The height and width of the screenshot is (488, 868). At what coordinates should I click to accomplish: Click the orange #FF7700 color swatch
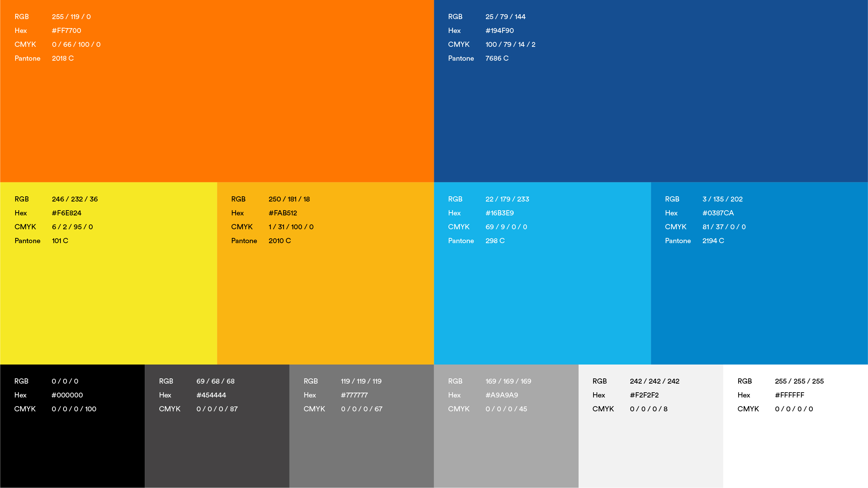tap(217, 114)
